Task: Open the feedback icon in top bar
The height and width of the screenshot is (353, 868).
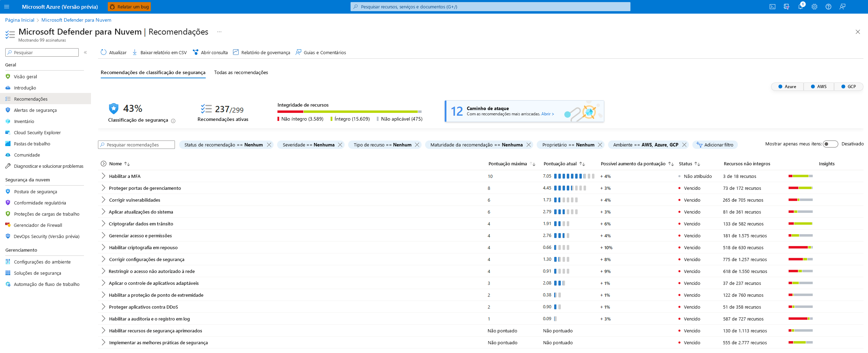Action: (x=842, y=7)
